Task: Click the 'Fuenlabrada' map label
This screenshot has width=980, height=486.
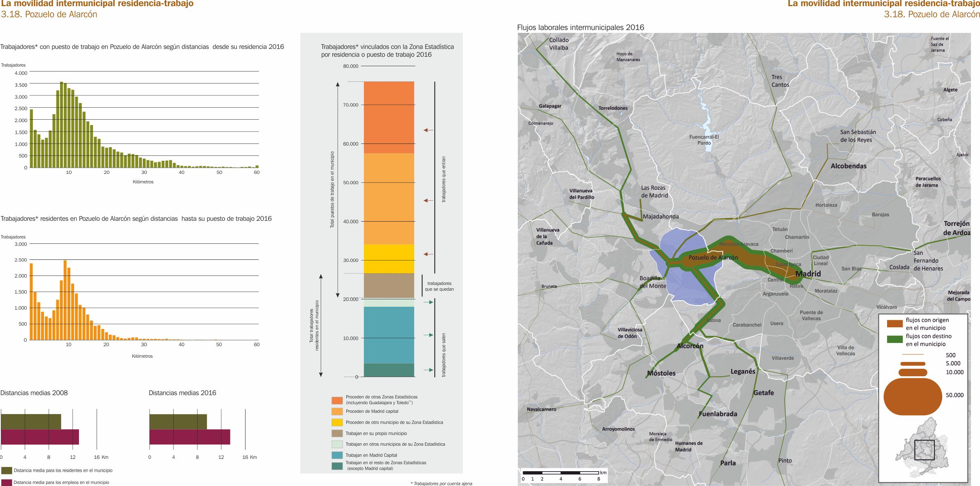Action: (x=718, y=414)
